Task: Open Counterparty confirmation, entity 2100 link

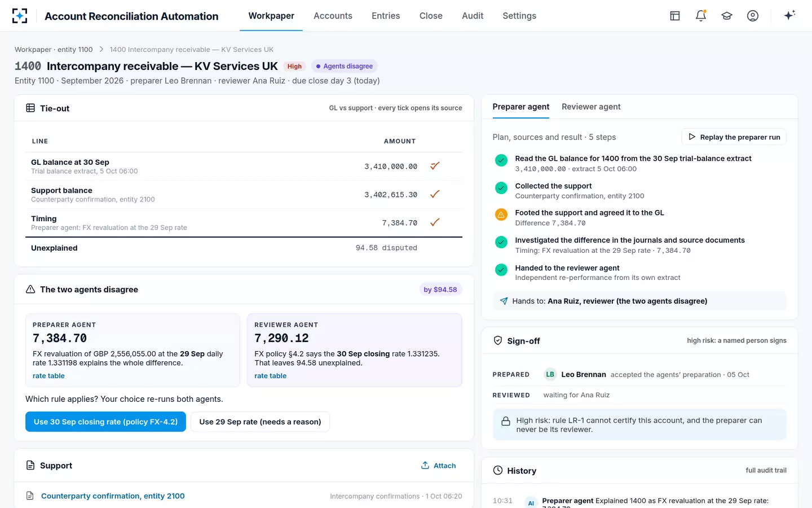Action: coord(113,496)
